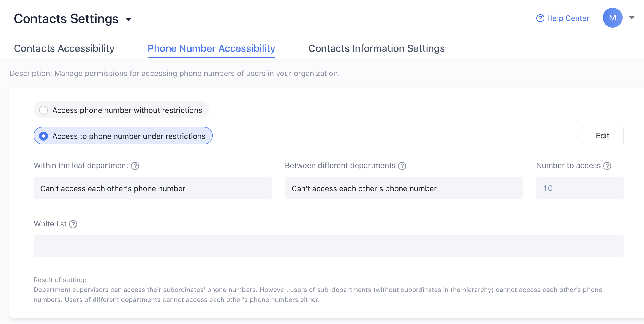Open the Contacts Settings dropdown arrow
Image resolution: width=644 pixels, height=324 pixels.
[x=129, y=20]
